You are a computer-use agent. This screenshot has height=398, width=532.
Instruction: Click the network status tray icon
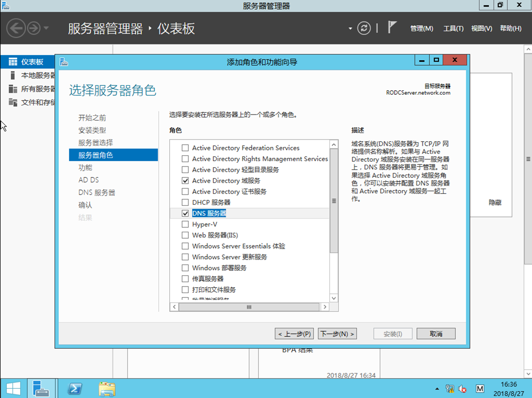pos(450,389)
